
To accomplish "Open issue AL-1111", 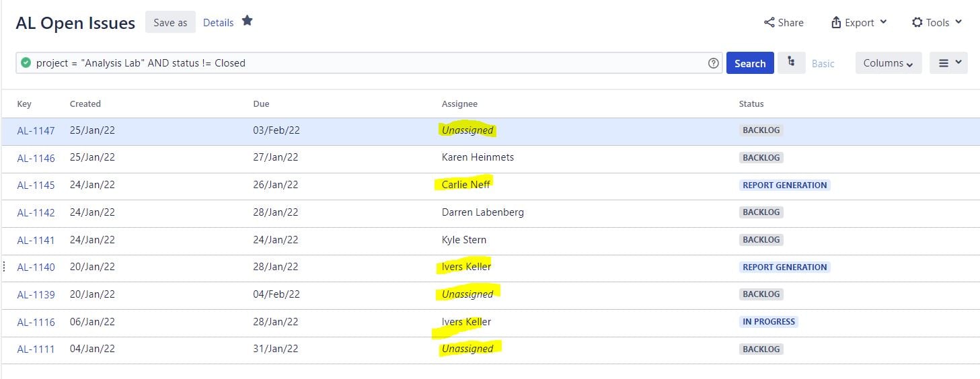I will click(x=36, y=349).
